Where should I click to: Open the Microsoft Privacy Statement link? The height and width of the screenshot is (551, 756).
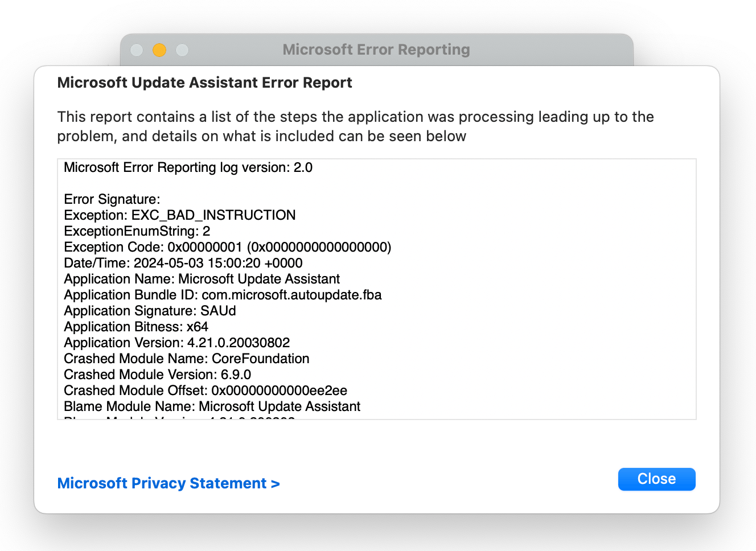[168, 483]
